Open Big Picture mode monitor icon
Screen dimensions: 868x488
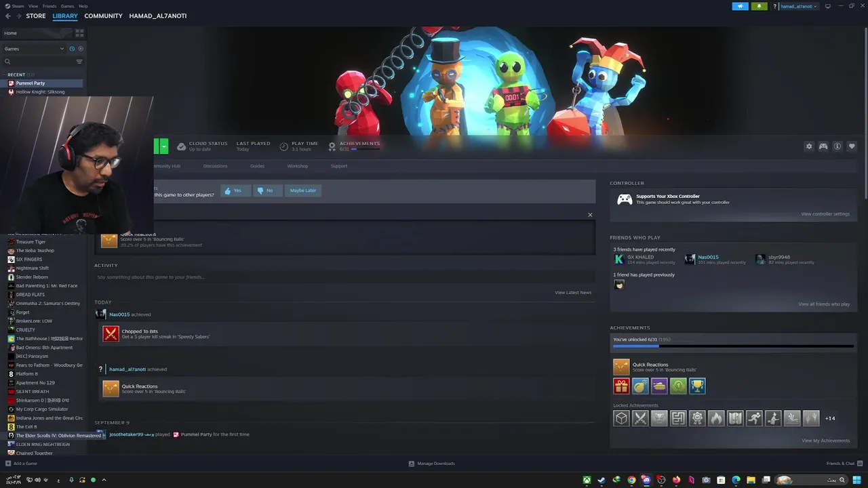(827, 6)
